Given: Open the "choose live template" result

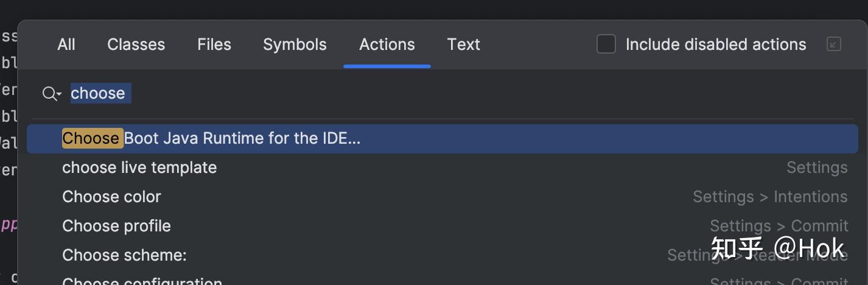Looking at the screenshot, I should click(139, 167).
